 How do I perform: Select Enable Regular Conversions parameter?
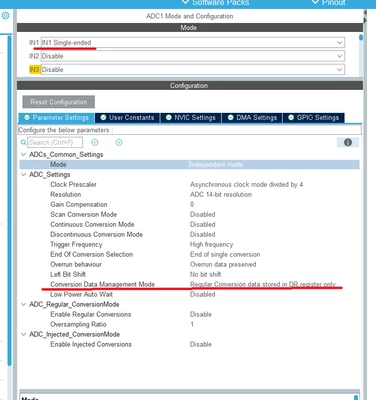91,315
